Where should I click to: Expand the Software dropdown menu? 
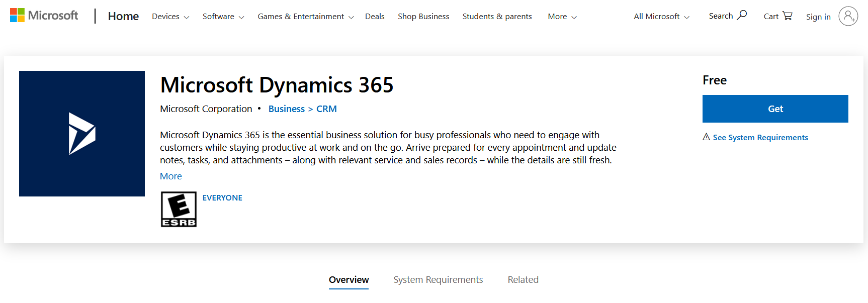[x=223, y=17]
